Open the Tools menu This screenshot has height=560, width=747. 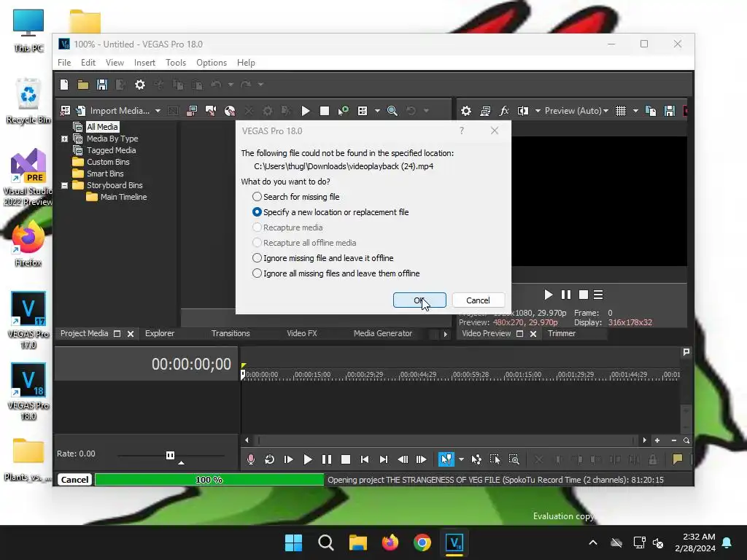tap(176, 63)
